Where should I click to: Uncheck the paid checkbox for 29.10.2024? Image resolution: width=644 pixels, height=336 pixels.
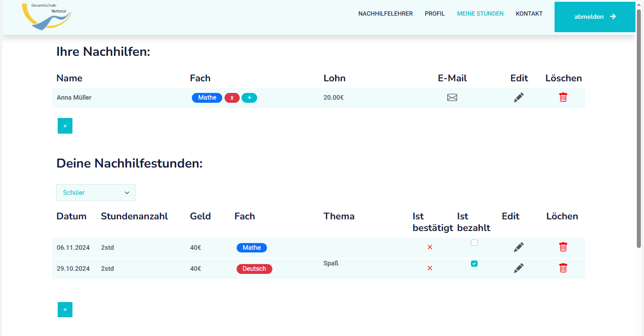474,264
